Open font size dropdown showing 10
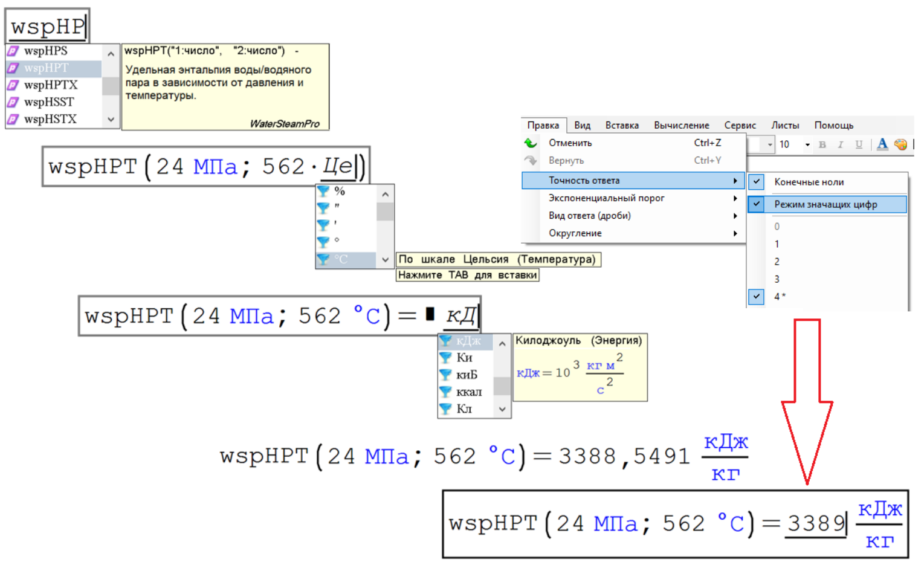The image size is (924, 565). click(807, 144)
